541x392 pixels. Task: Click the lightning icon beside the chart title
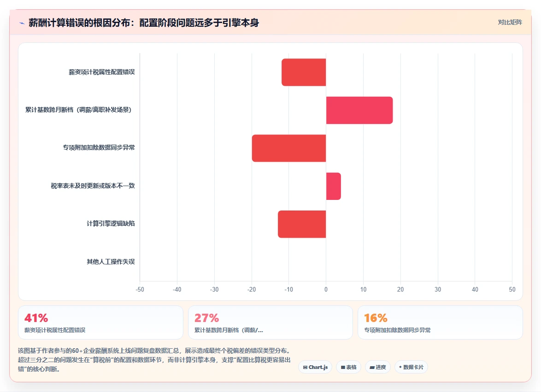[x=22, y=23]
